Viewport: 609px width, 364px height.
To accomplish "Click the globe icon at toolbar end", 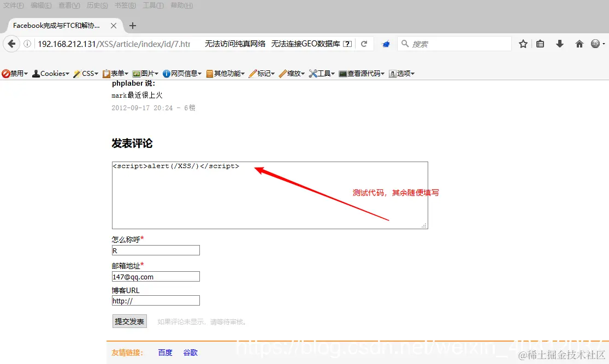I will tap(595, 44).
